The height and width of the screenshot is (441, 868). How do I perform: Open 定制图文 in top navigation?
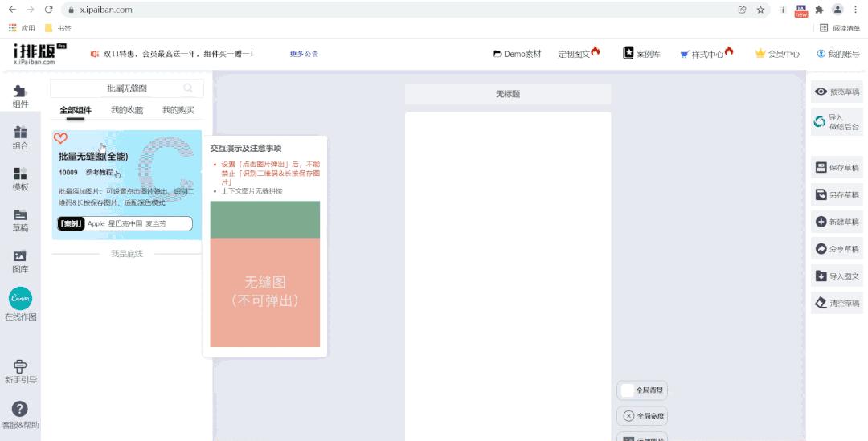[x=579, y=53]
